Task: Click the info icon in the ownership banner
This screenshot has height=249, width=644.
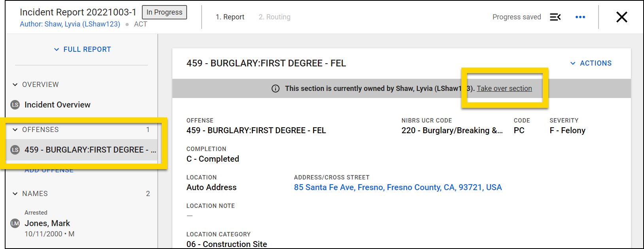Action: pyautogui.click(x=276, y=89)
